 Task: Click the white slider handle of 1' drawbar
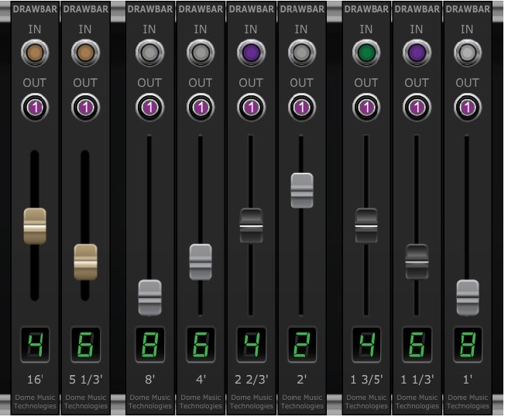point(468,298)
